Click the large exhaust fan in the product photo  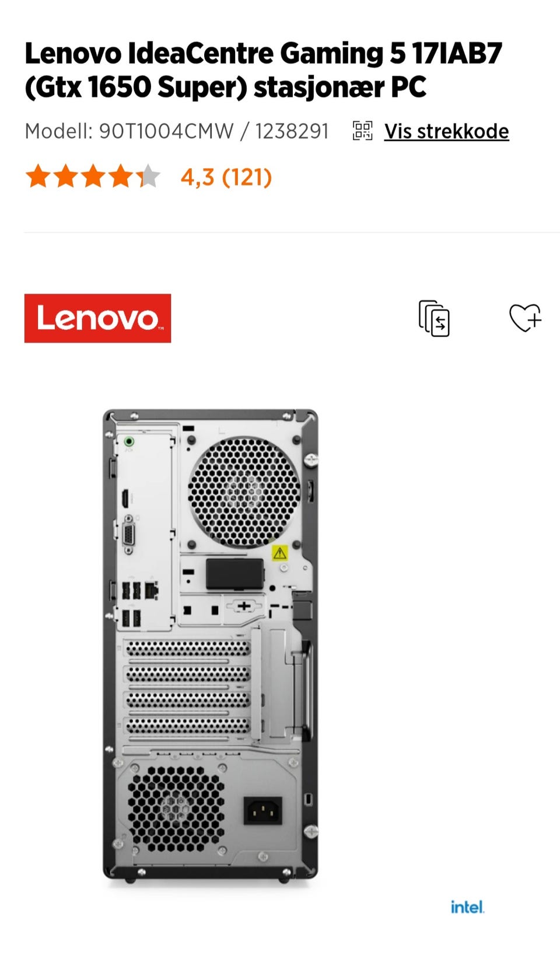[x=244, y=492]
